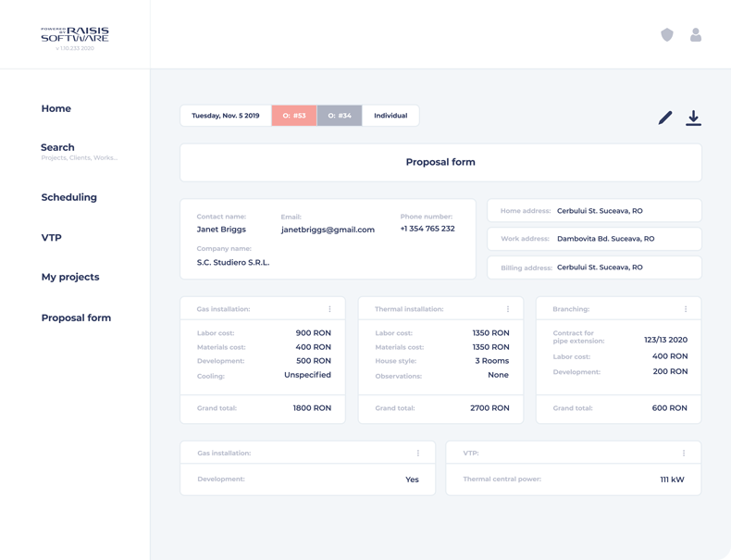This screenshot has height=560, width=731.
Task: Expand VTP card three-dot menu
Action: pyautogui.click(x=684, y=454)
